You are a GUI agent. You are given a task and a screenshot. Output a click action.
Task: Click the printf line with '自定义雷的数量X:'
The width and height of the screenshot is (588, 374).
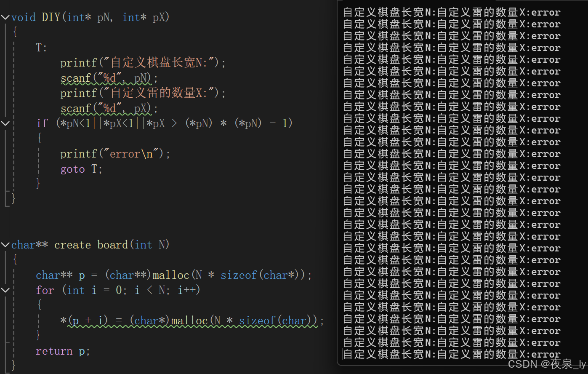click(143, 93)
